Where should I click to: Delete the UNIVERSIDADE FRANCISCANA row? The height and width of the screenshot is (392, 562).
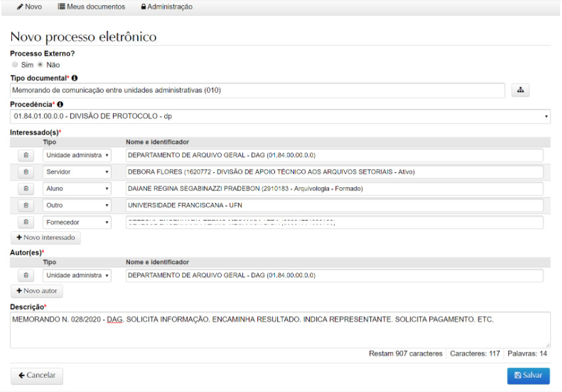pos(26,206)
